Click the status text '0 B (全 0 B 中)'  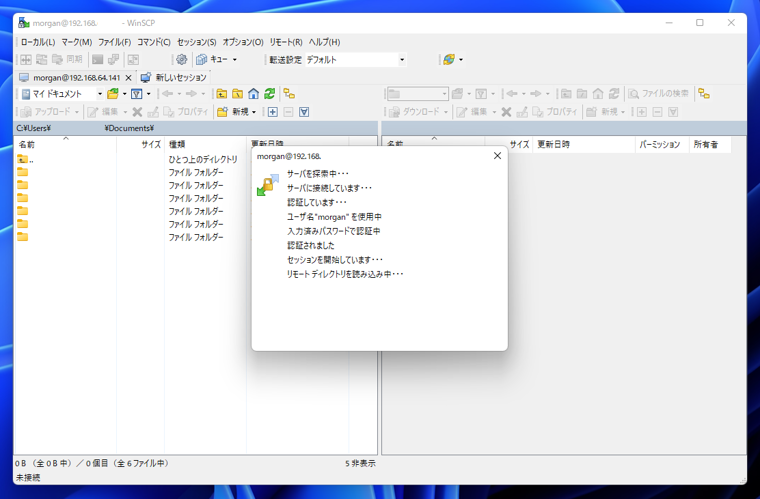click(x=43, y=464)
